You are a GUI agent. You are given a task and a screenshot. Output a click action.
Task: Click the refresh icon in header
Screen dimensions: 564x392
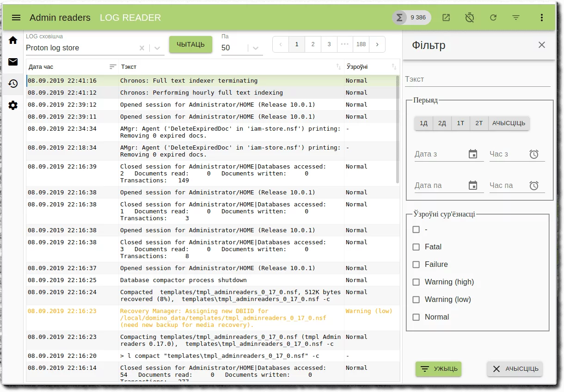click(x=493, y=18)
